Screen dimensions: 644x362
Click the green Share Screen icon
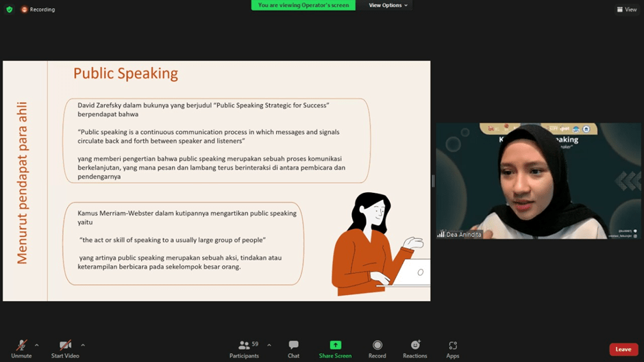[335, 345]
